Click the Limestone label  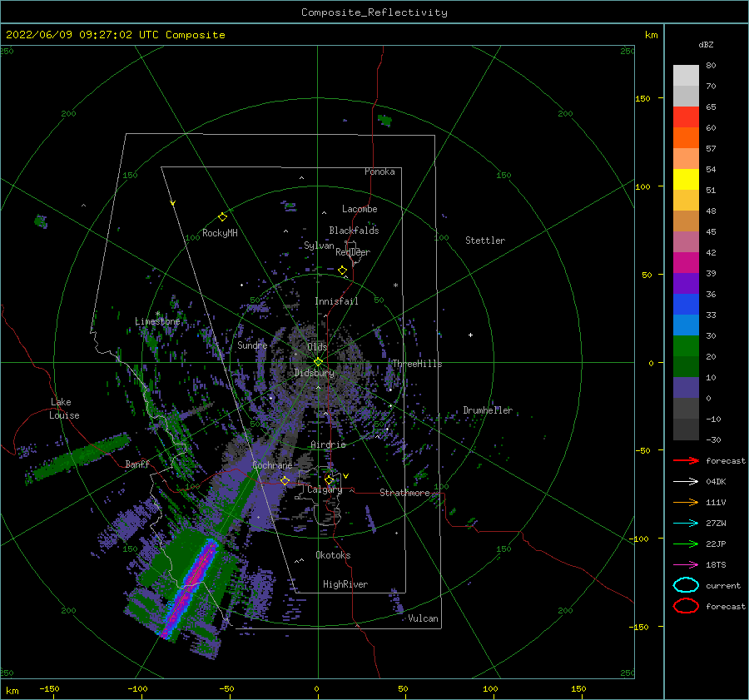[x=157, y=321]
